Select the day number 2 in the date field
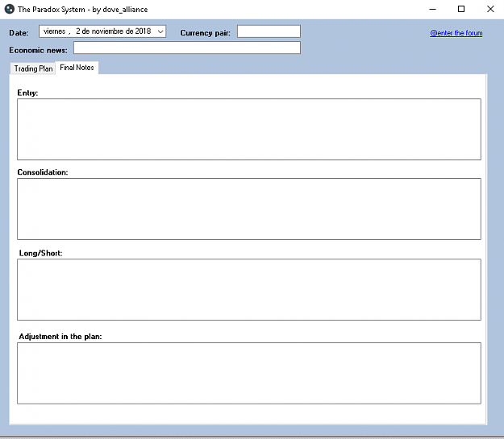Viewport: 504px width, 439px height. pyautogui.click(x=78, y=31)
